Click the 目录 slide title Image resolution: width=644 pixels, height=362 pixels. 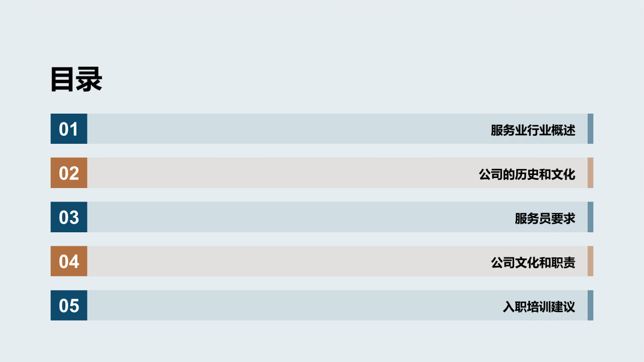pos(76,79)
